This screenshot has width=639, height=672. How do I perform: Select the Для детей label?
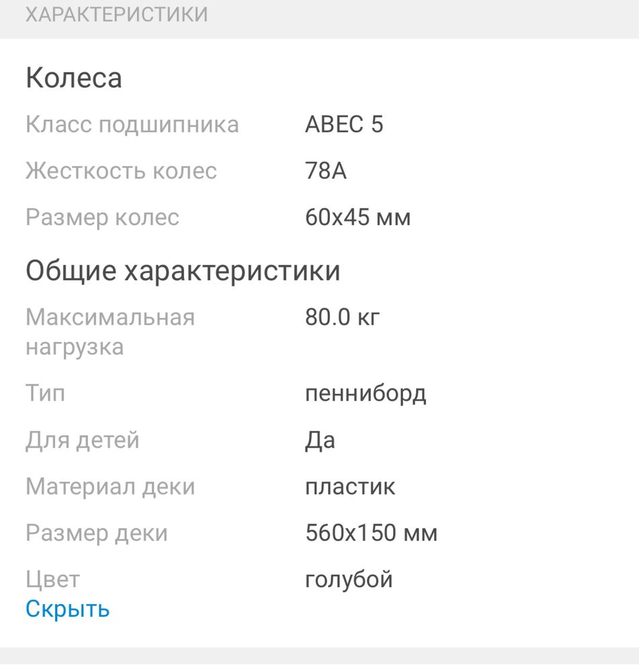coord(82,440)
